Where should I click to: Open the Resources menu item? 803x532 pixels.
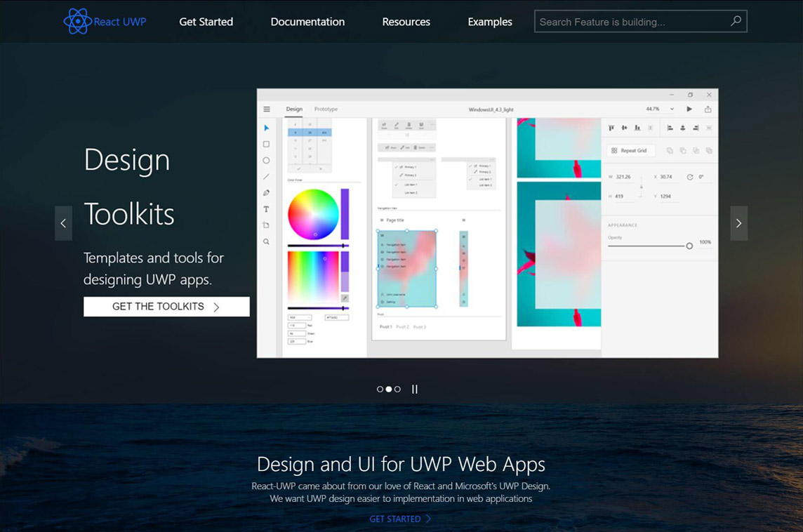406,22
